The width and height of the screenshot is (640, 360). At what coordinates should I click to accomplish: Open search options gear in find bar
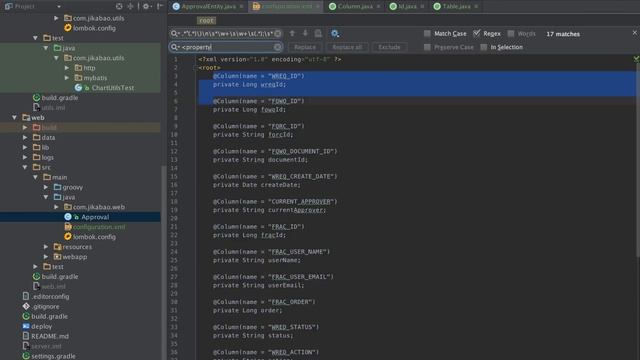(x=335, y=33)
